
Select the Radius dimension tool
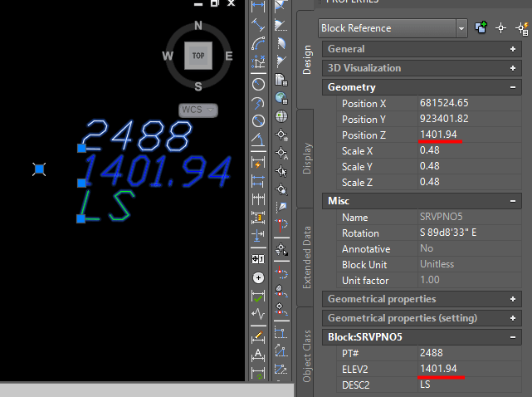click(x=258, y=84)
